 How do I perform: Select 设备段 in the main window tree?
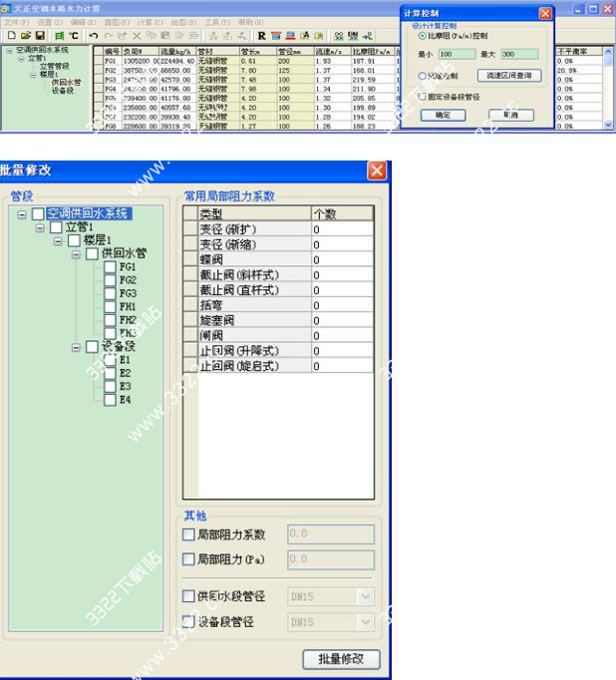click(x=63, y=90)
